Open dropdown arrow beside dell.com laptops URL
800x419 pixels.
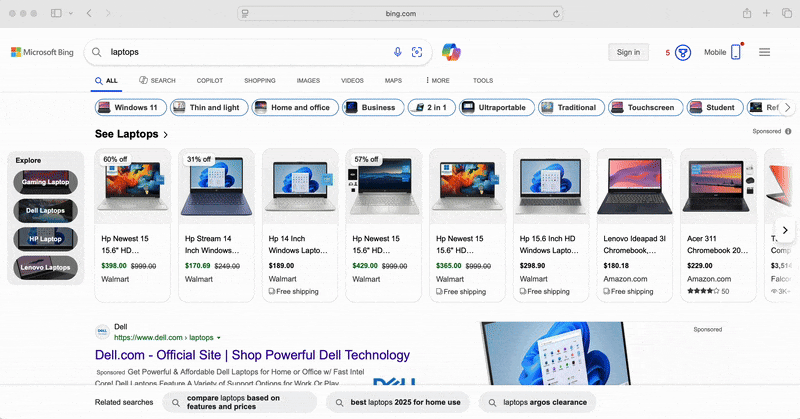point(219,338)
